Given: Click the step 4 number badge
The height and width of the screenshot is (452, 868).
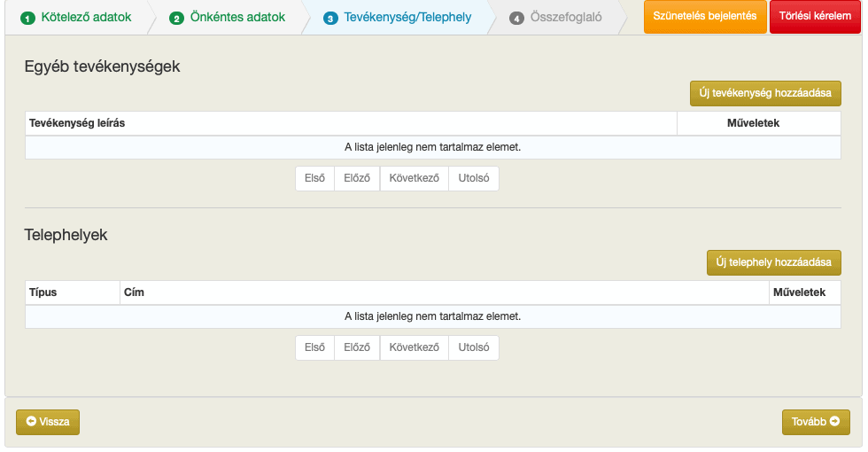Looking at the screenshot, I should pyautogui.click(x=516, y=19).
